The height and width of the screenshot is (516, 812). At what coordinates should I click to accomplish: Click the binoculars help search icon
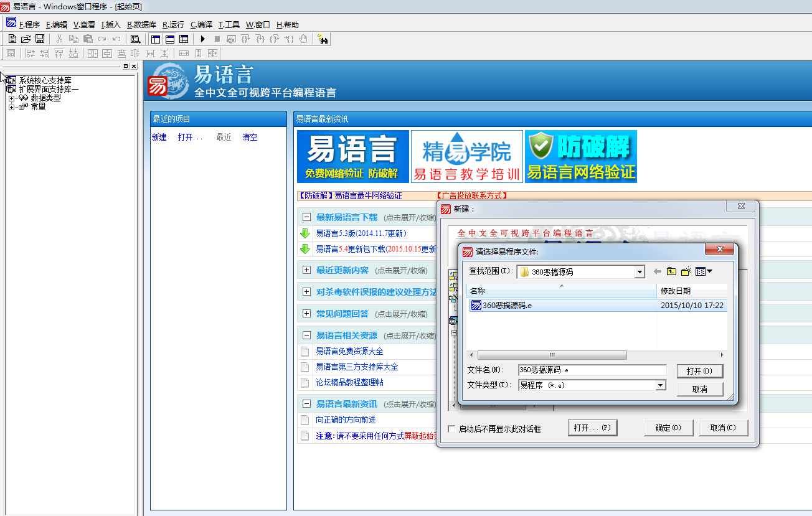(x=323, y=39)
